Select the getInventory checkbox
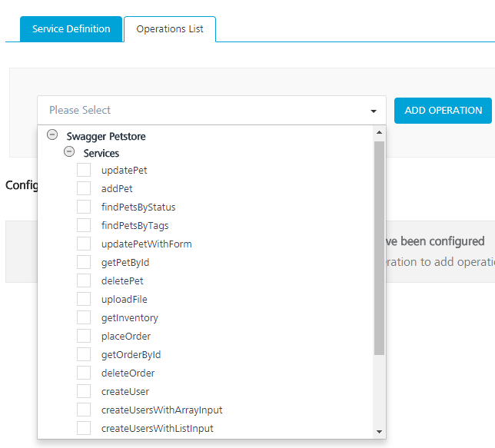 click(84, 317)
